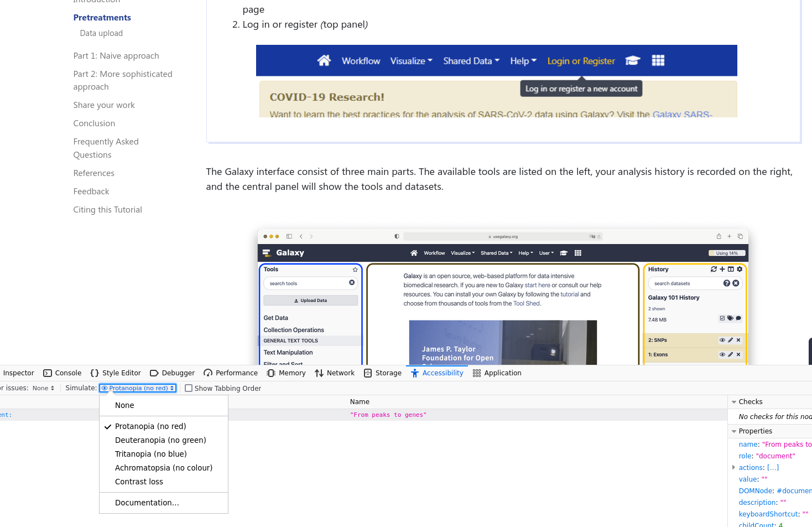Open the Performance panel

pos(231,373)
